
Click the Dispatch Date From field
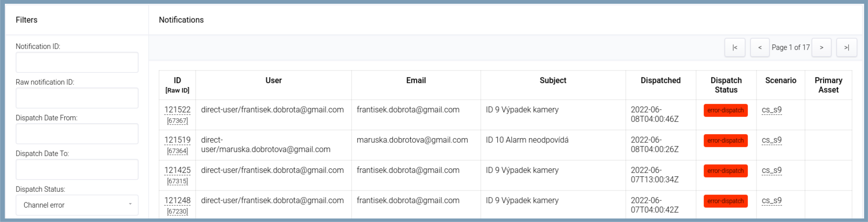point(77,134)
